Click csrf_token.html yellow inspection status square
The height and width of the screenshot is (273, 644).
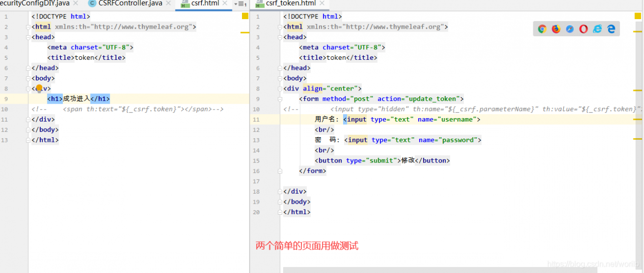click(x=637, y=16)
